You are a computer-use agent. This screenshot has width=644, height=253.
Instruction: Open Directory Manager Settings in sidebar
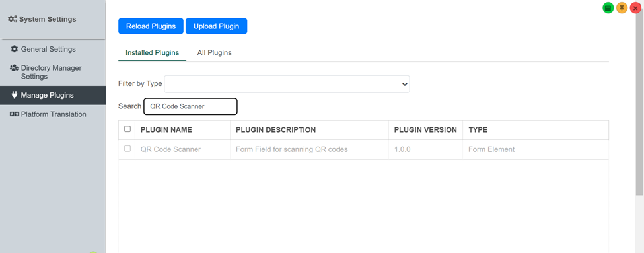(x=53, y=72)
